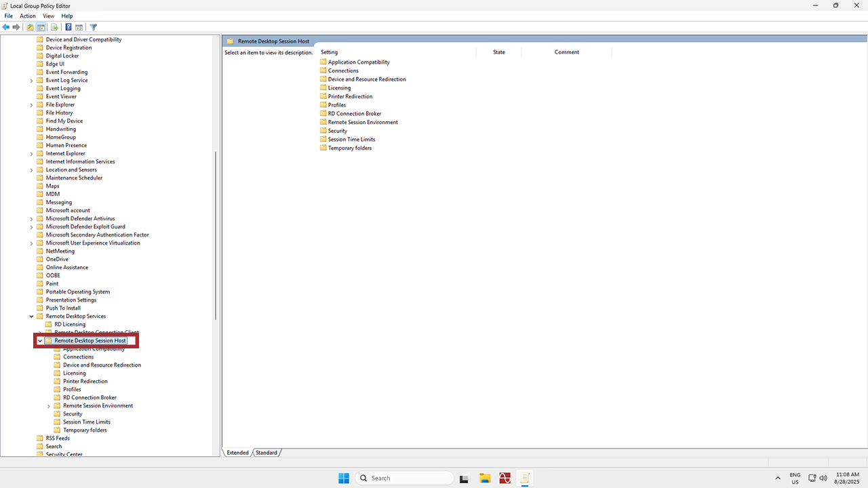This screenshot has height=488, width=868.
Task: Click the Forward arrow toolbar icon
Action: coord(16,27)
